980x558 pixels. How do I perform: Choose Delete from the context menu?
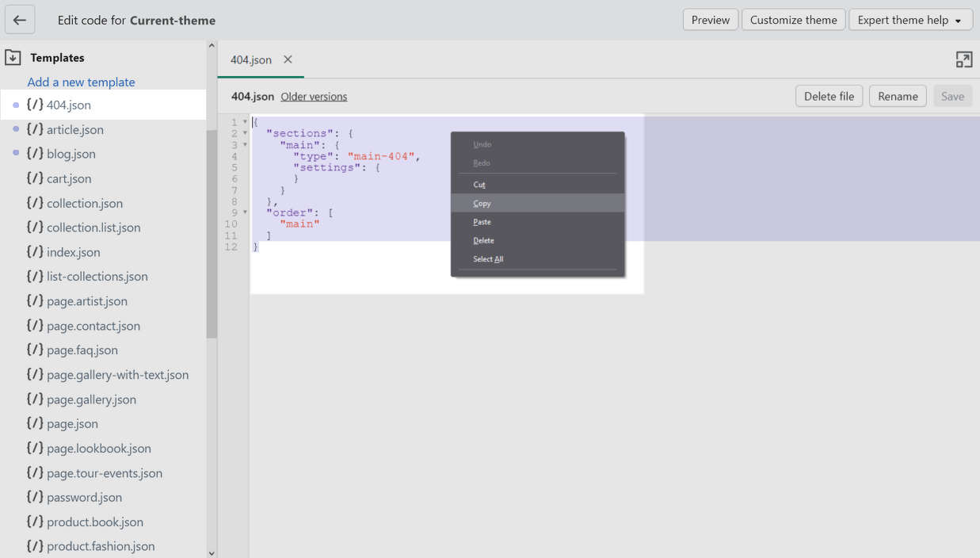click(x=538, y=240)
